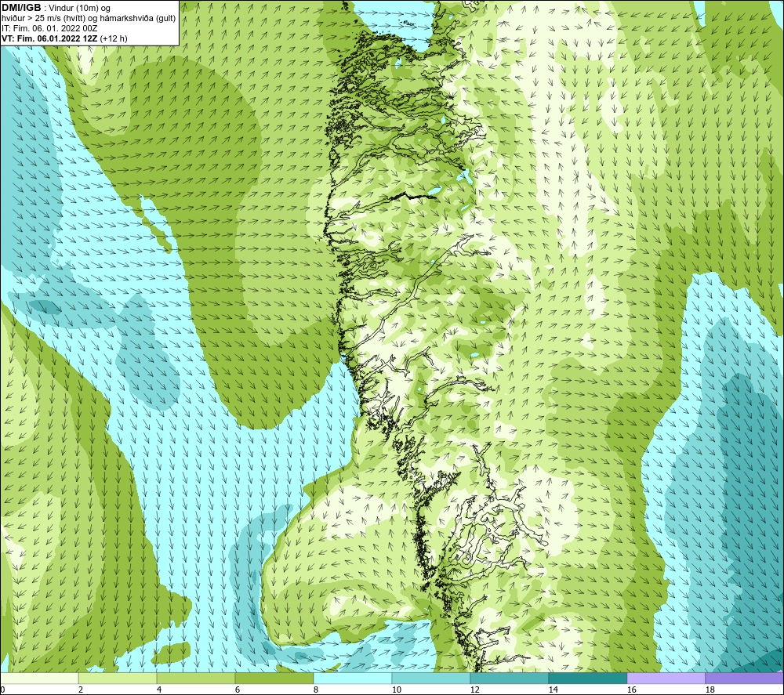784x695 pixels.
Task: Click the 12-14 m/s teal legend swatch
Action: (x=510, y=678)
